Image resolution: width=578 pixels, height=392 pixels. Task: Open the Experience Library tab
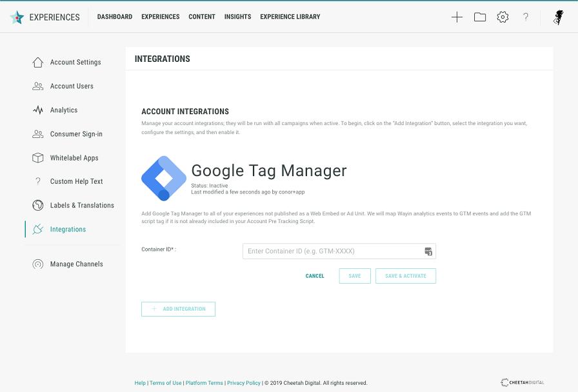(x=290, y=17)
